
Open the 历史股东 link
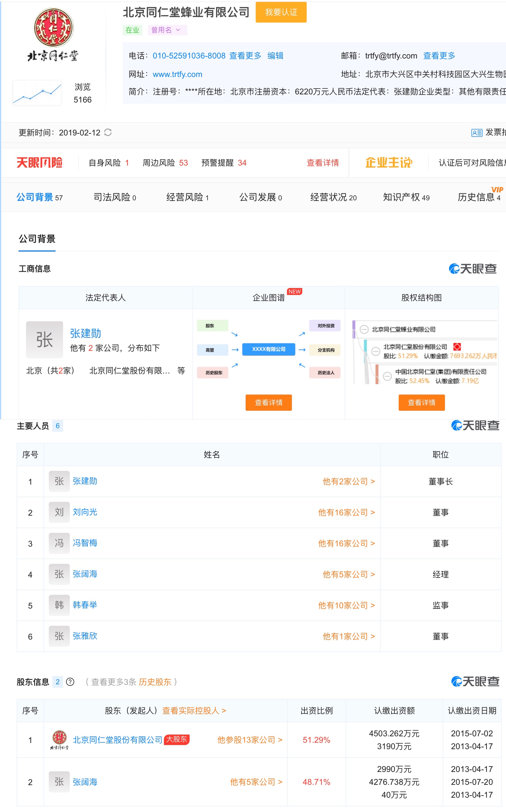[155, 682]
